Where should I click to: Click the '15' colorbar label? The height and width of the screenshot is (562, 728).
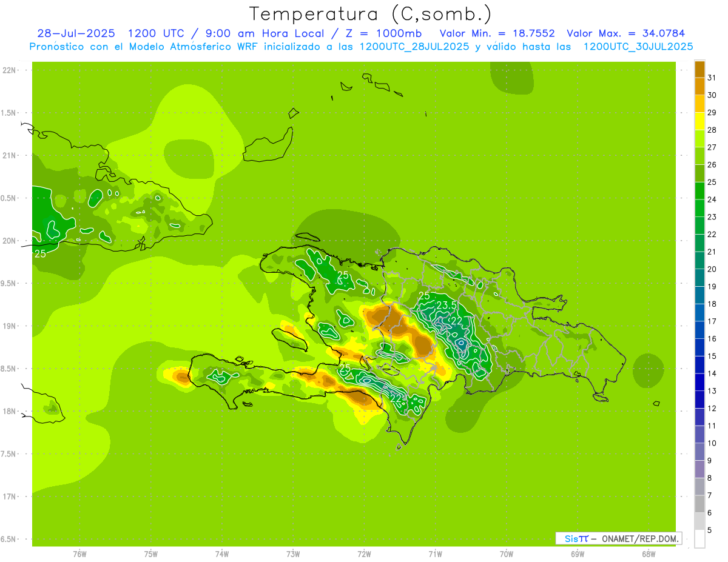[712, 356]
